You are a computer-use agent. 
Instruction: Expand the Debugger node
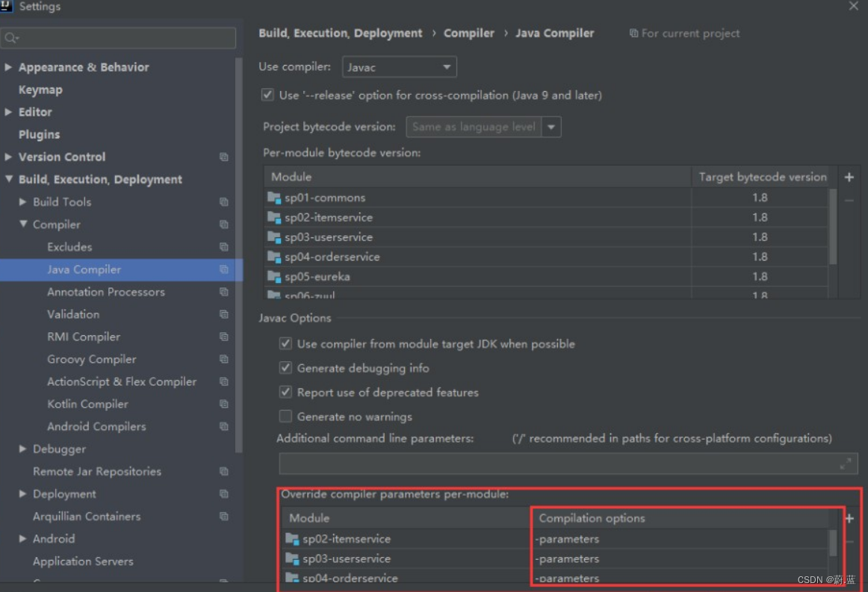pos(22,449)
